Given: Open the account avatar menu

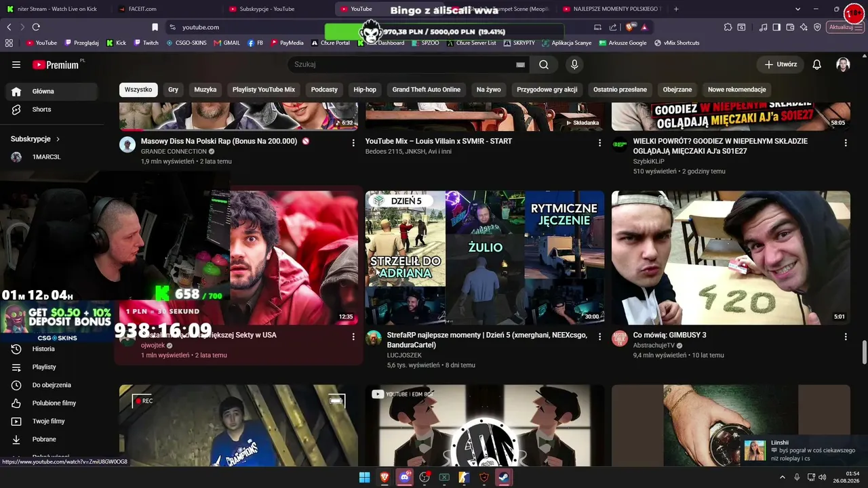Looking at the screenshot, I should coord(843,64).
